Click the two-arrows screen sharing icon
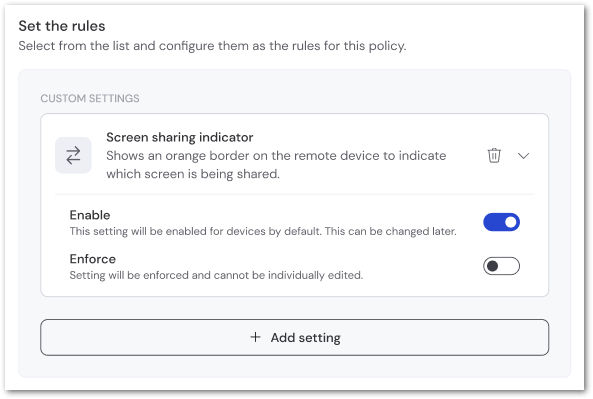 coord(73,155)
